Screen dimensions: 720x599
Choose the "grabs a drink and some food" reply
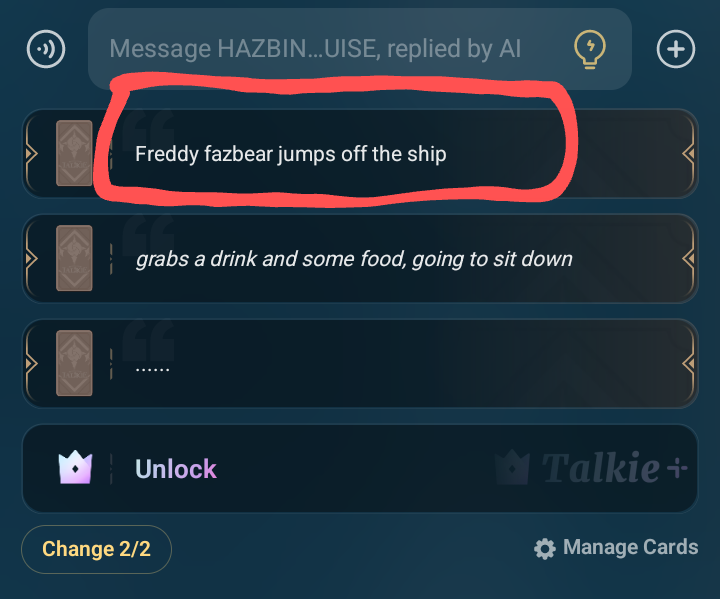coord(354,259)
